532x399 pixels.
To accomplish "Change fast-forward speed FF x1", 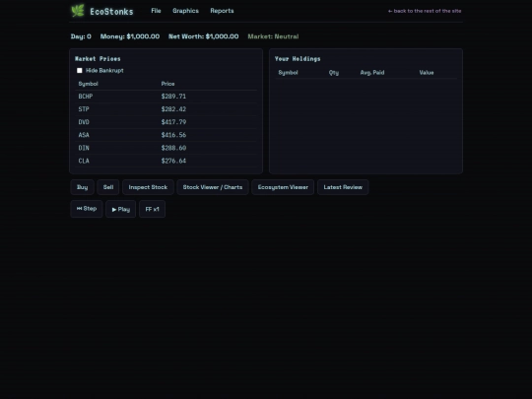I will point(152,209).
